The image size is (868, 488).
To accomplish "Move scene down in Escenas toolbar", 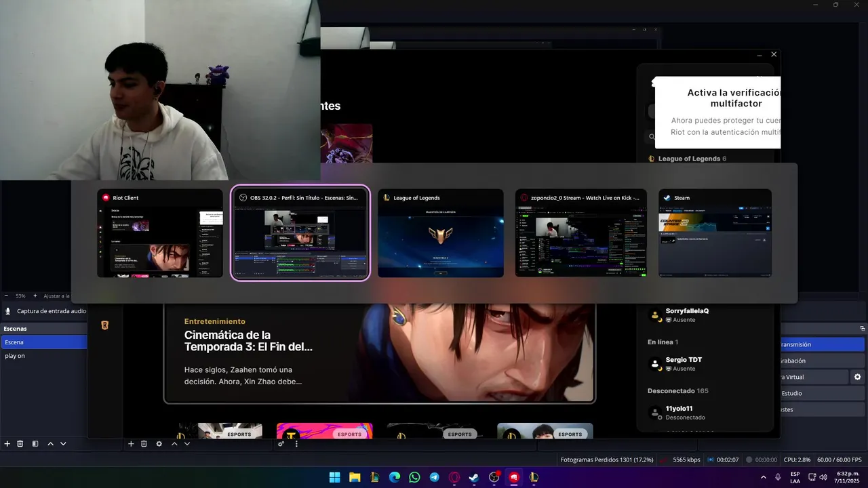I will click(x=63, y=444).
